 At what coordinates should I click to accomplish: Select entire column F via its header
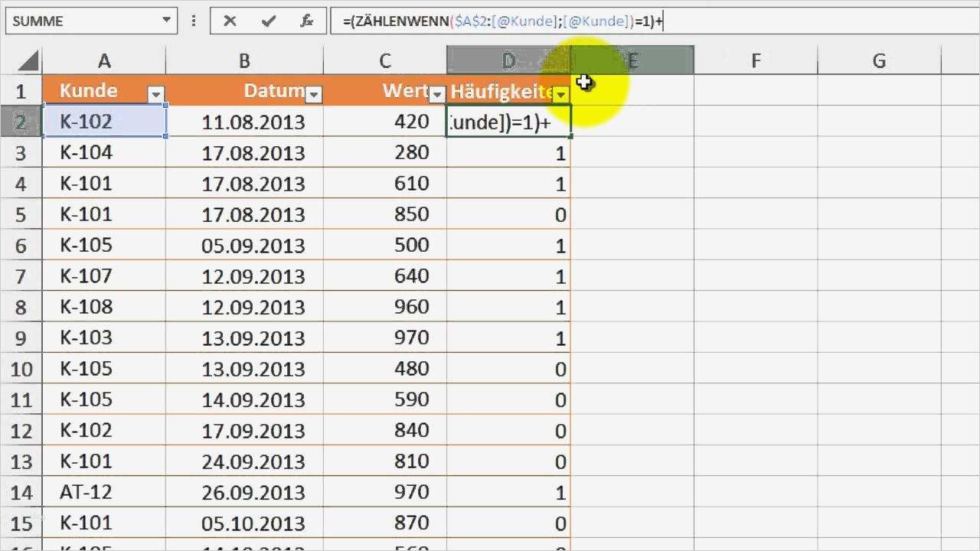(x=756, y=59)
